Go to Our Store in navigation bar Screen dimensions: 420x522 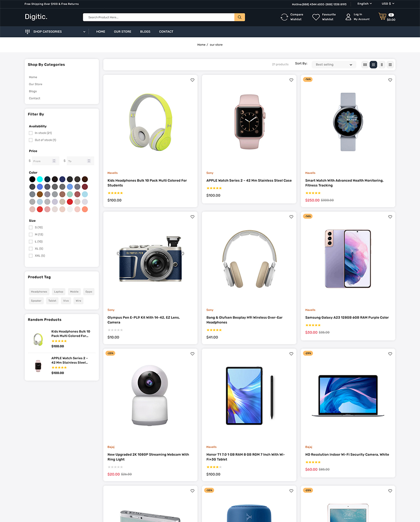pos(122,32)
